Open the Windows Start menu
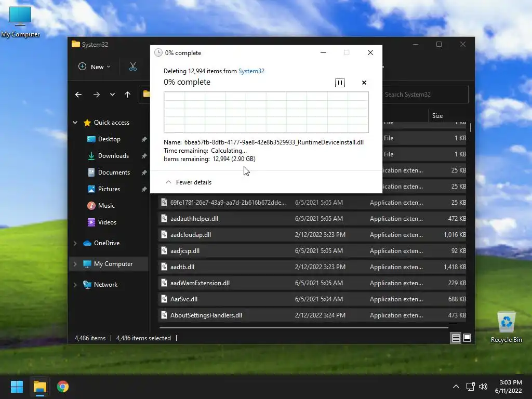This screenshot has height=399, width=532. pos(17,387)
